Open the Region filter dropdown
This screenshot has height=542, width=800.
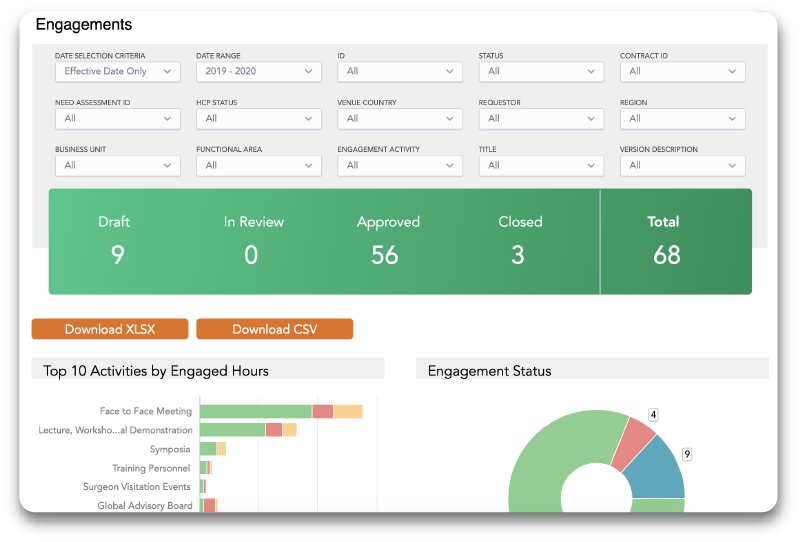point(683,119)
